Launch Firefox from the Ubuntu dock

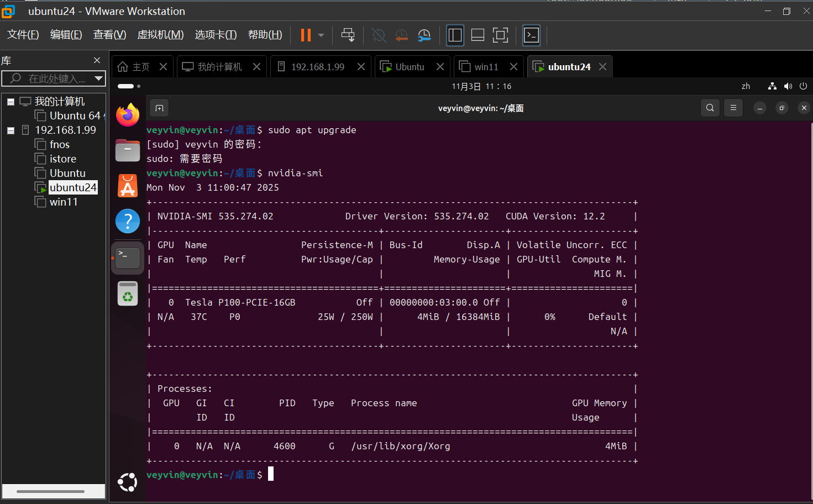128,115
